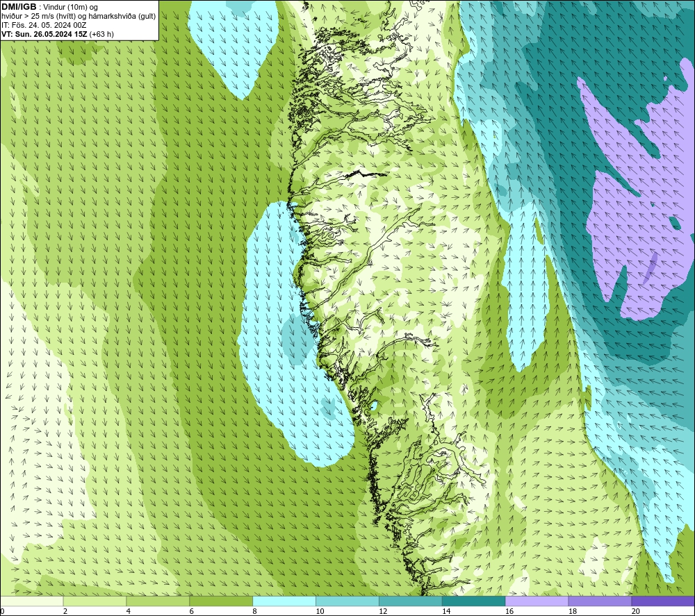The image size is (695, 616).
Task: Click the 'VT: Sun. 26.05.2024 15Z' valid time
Action: click(44, 34)
